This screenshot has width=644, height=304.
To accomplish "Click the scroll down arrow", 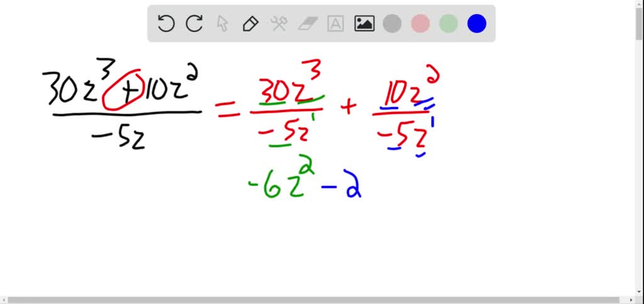I will coord(640,293).
